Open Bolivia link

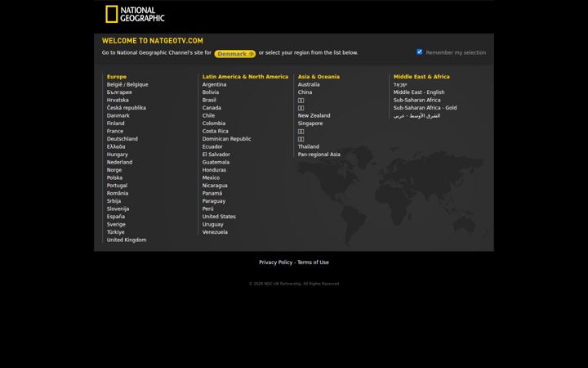click(211, 92)
